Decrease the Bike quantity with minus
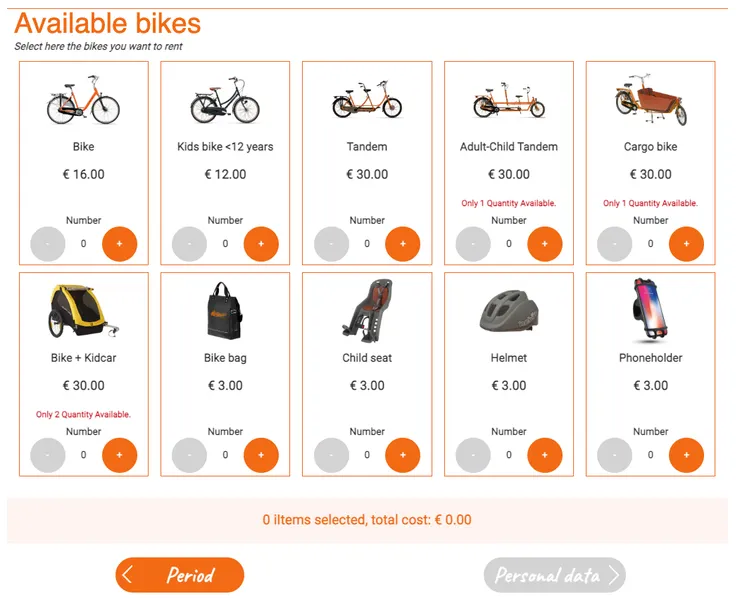The height and width of the screenshot is (598, 740). 48,243
